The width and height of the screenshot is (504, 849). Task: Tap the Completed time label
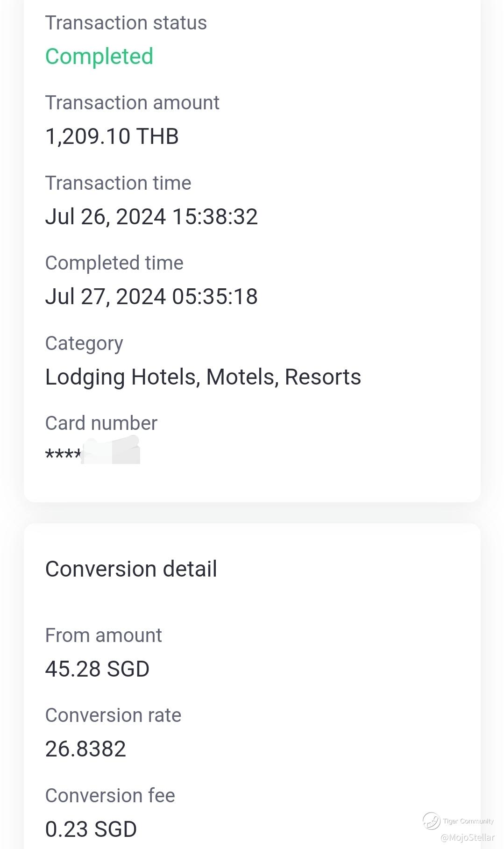(114, 263)
